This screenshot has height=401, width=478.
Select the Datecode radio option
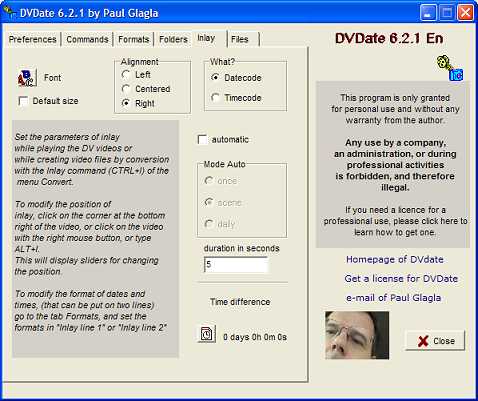(x=215, y=77)
